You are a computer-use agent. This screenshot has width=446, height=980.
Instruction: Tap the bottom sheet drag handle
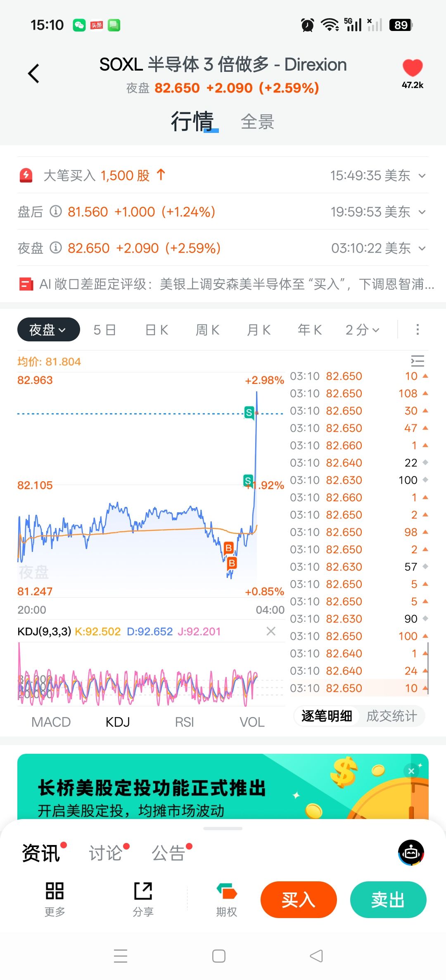click(x=223, y=828)
